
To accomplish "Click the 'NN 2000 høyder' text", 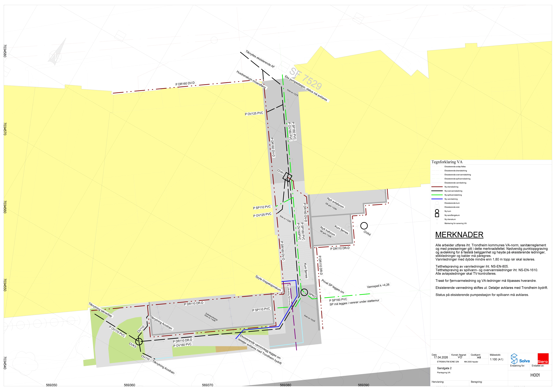I will coord(471,362).
